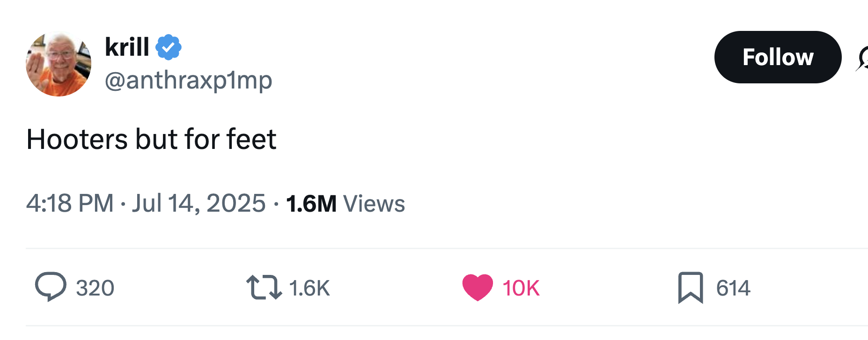Click krill's profile picture thumbnail
Viewport: 868px width, 340px height.
pyautogui.click(x=58, y=63)
